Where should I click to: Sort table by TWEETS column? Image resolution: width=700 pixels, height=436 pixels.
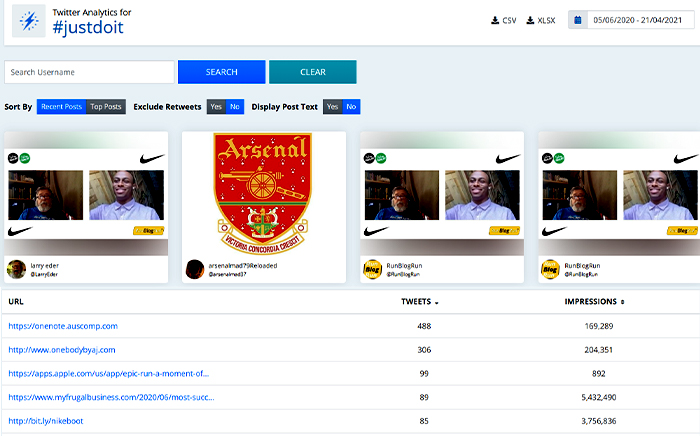pyautogui.click(x=420, y=302)
